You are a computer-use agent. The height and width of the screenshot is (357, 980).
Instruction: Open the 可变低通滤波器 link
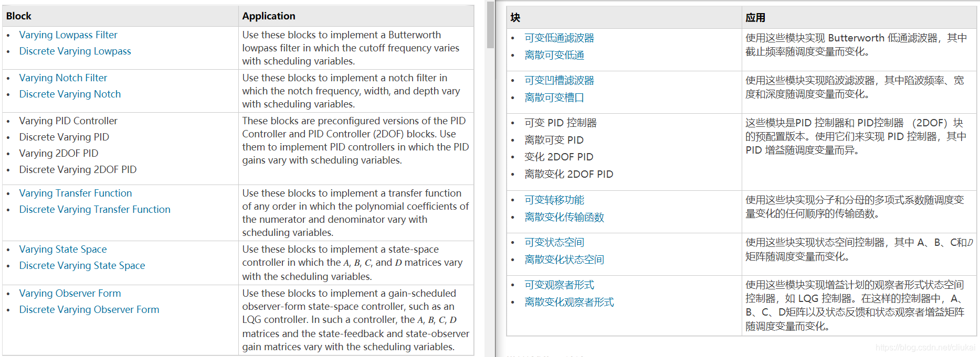tap(559, 38)
